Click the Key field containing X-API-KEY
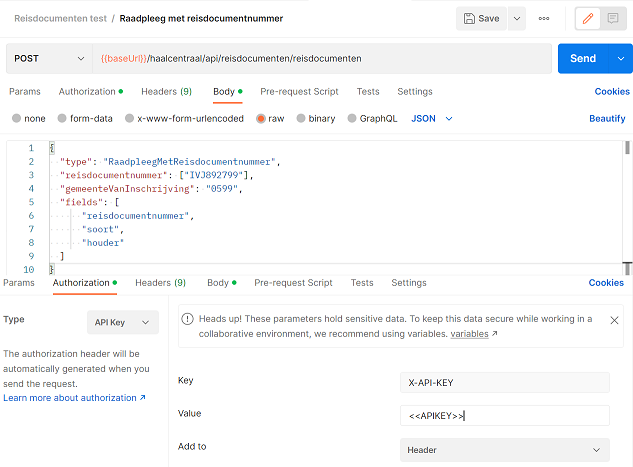Screen dimensions: 633x467 click(505, 383)
